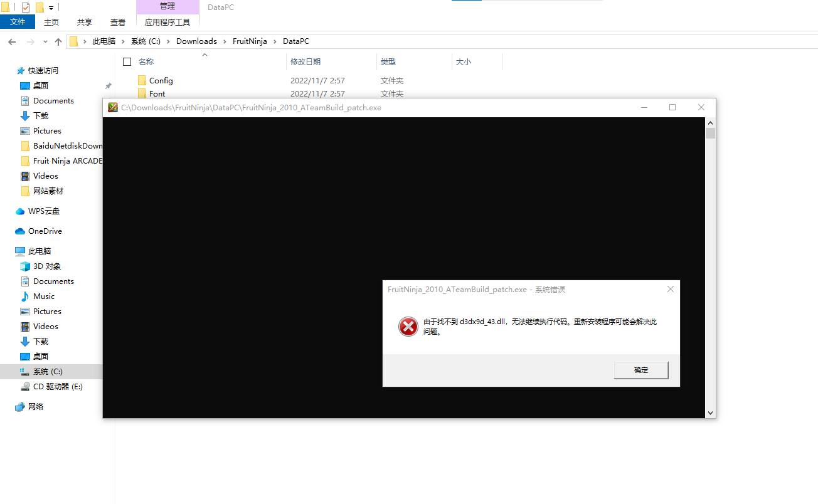
Task: Open 网站素材 folder in sidebar
Action: (x=48, y=191)
